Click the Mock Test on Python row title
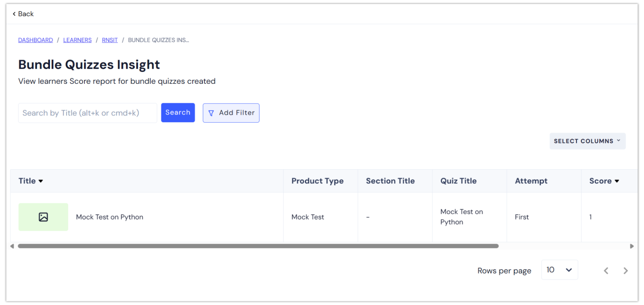Viewport: 644px width, 305px height. (x=109, y=217)
